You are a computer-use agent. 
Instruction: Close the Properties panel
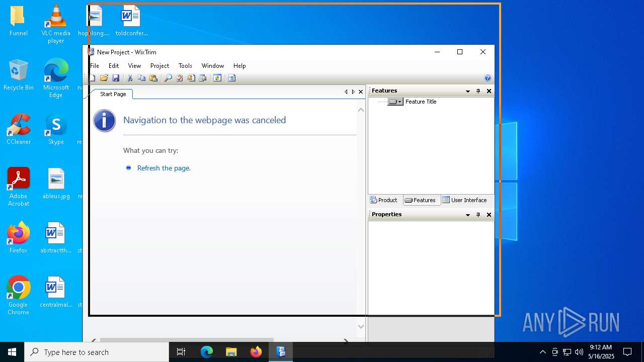click(x=489, y=215)
